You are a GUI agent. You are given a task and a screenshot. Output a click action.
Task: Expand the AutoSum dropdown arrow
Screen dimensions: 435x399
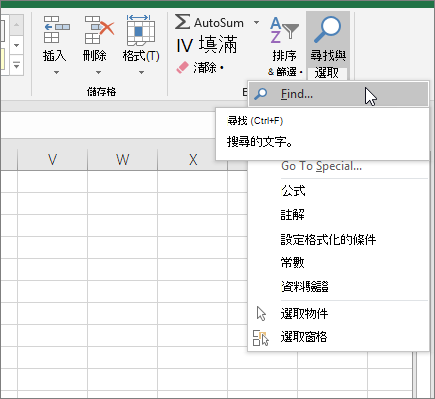[x=256, y=22]
